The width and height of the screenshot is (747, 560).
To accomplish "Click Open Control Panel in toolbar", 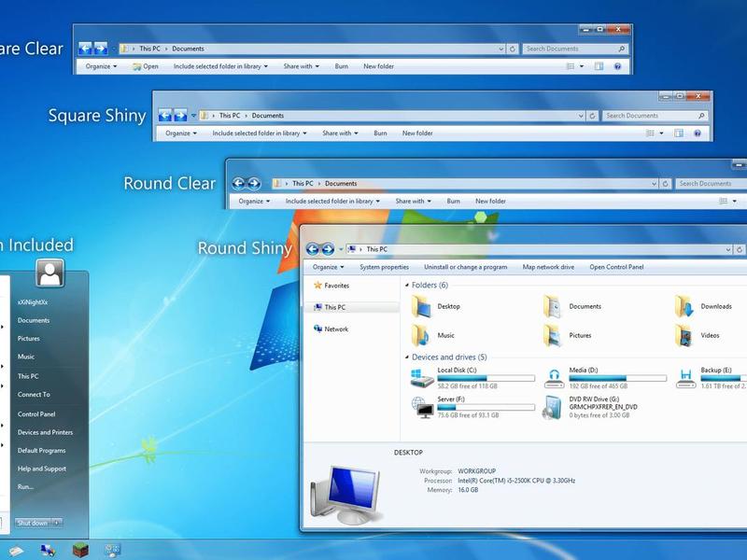I will [616, 267].
